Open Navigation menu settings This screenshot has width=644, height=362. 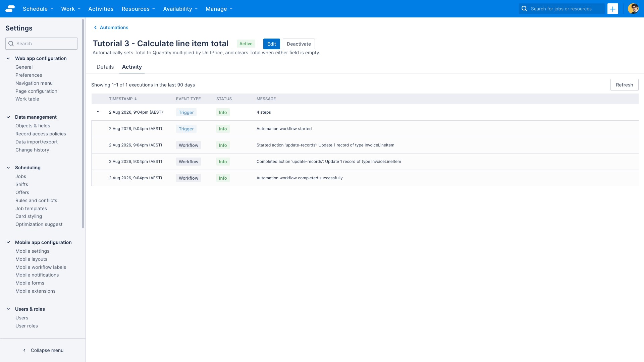click(x=34, y=83)
